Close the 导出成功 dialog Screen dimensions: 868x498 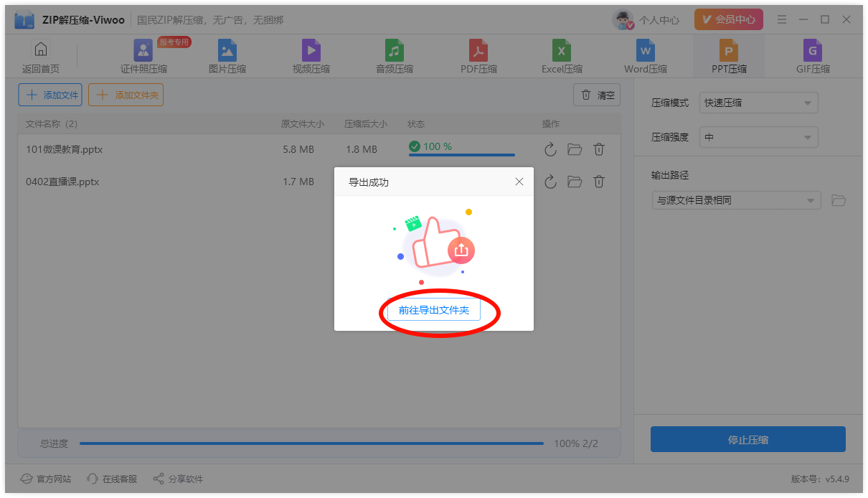(519, 182)
